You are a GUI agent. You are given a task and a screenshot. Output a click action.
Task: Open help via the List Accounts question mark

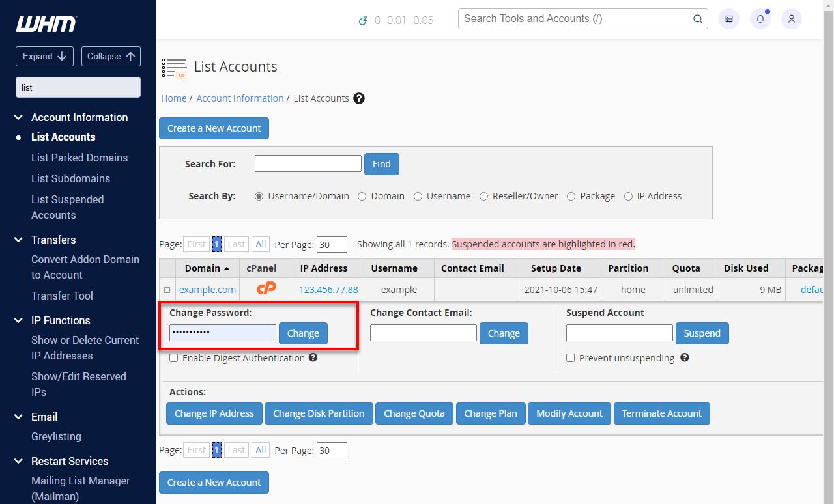359,98
